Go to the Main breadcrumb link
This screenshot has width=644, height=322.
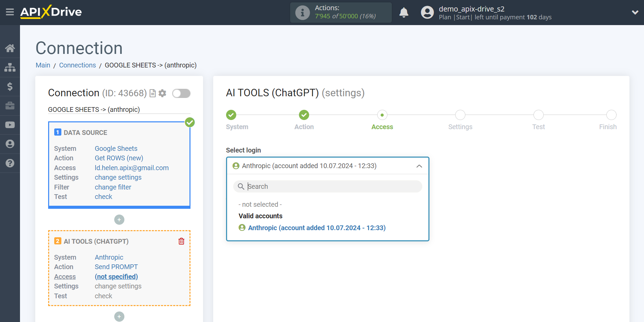[43, 65]
